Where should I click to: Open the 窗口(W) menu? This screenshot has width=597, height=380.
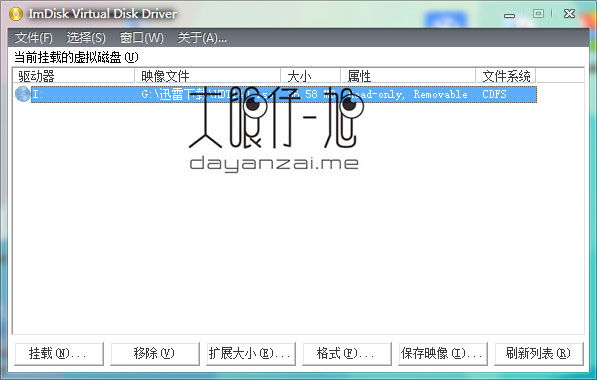pyautogui.click(x=142, y=38)
